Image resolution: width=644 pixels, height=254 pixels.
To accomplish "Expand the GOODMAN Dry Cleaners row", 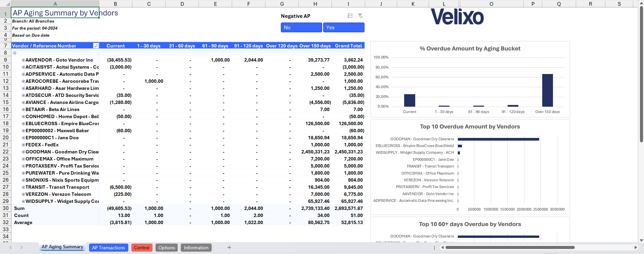I will [x=23, y=152].
